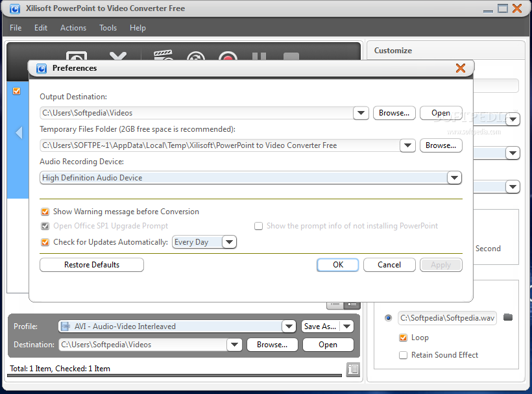Click the circular convert toolbar icon
The height and width of the screenshot is (394, 532).
click(x=196, y=56)
